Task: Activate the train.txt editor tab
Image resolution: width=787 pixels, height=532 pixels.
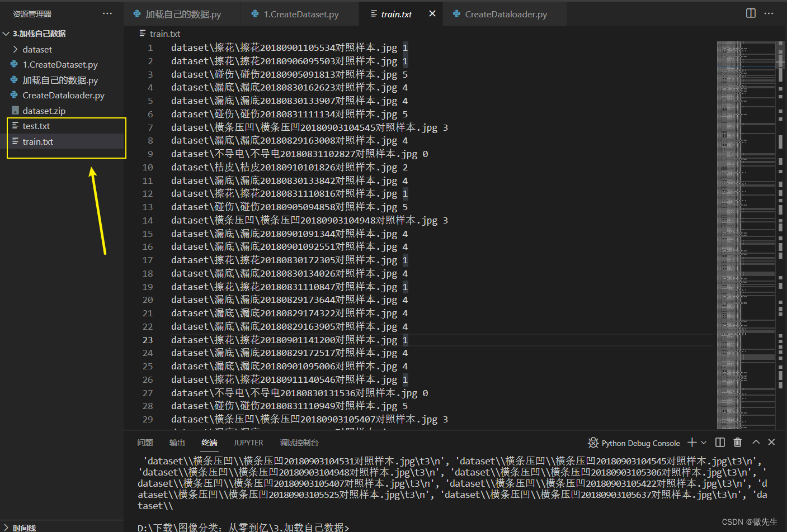Action: [x=396, y=14]
